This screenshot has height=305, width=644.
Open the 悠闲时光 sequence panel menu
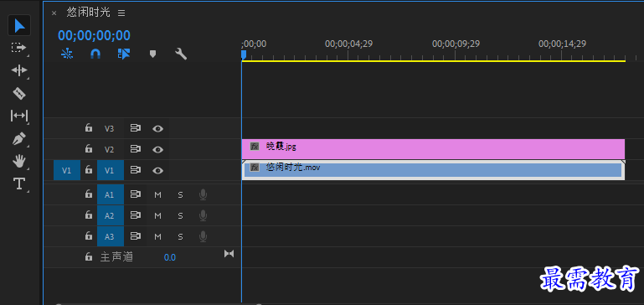[x=121, y=13]
